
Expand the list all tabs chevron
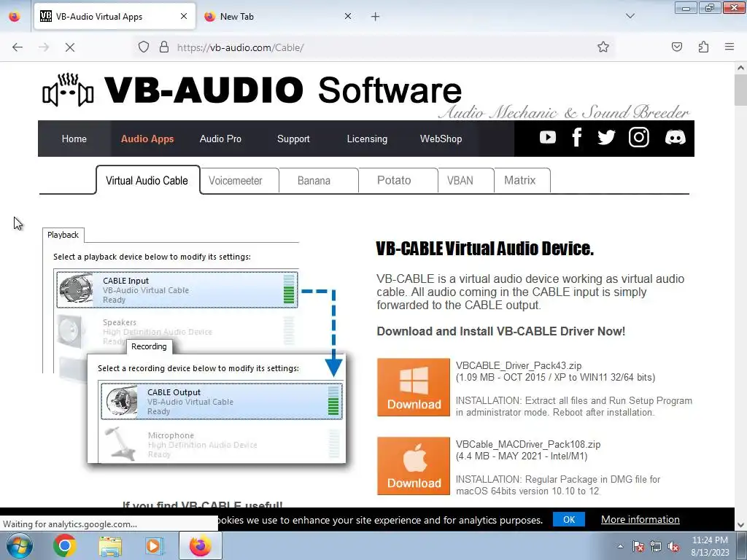point(630,16)
